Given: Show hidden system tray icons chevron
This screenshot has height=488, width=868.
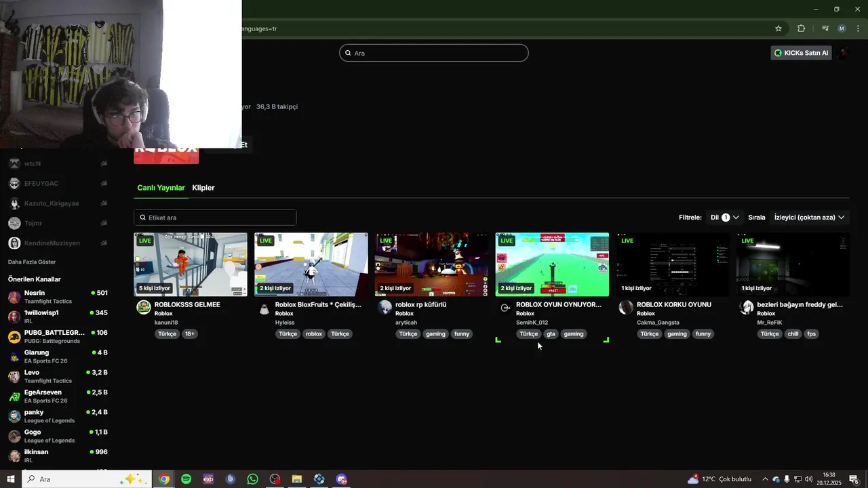Looking at the screenshot, I should (765, 479).
